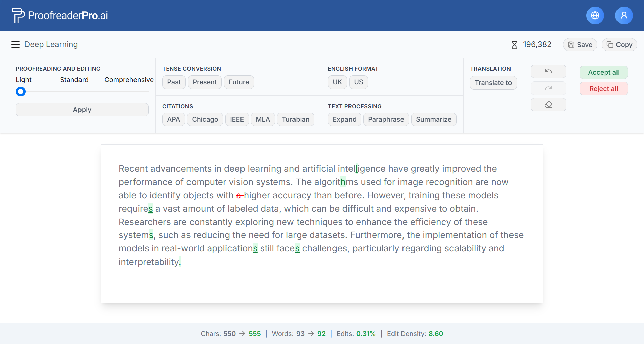Screen dimensions: 644x344
Task: Click the ProofreaderPro.ai logo
Action: pyautogui.click(x=60, y=15)
